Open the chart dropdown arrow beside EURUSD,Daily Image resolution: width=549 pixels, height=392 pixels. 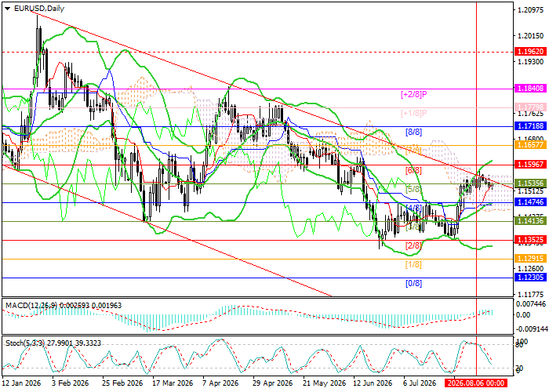point(8,9)
